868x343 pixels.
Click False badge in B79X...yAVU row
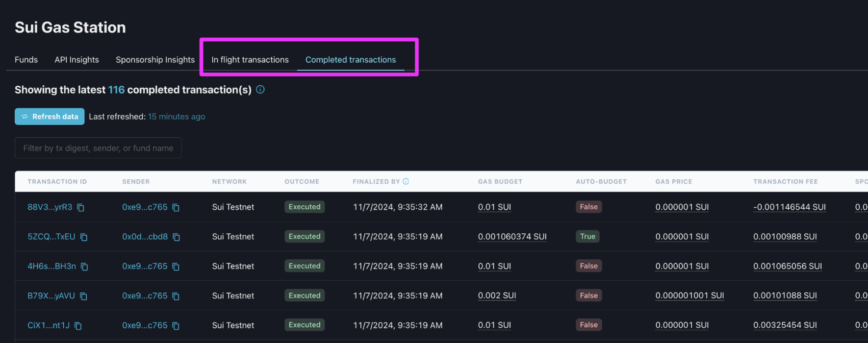(x=588, y=295)
